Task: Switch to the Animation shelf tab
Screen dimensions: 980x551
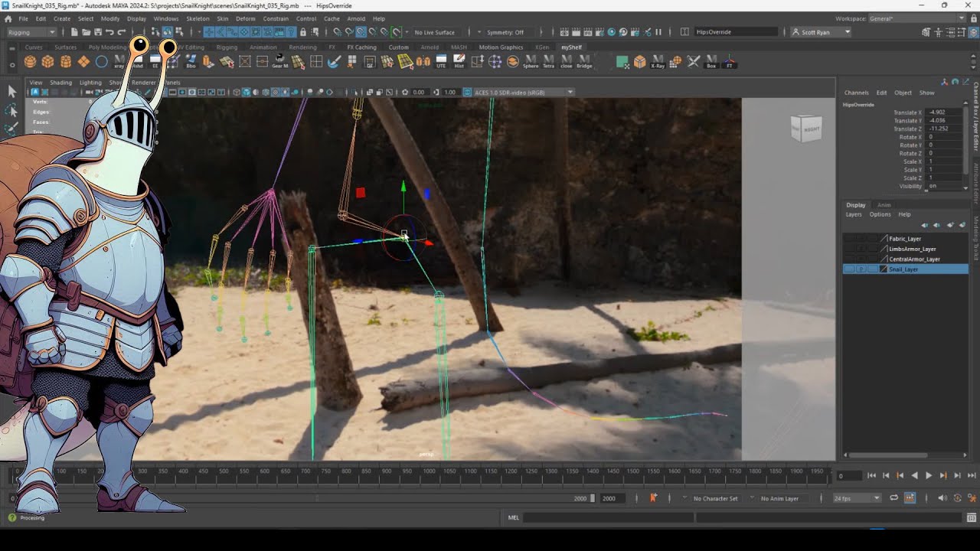Action: (263, 47)
